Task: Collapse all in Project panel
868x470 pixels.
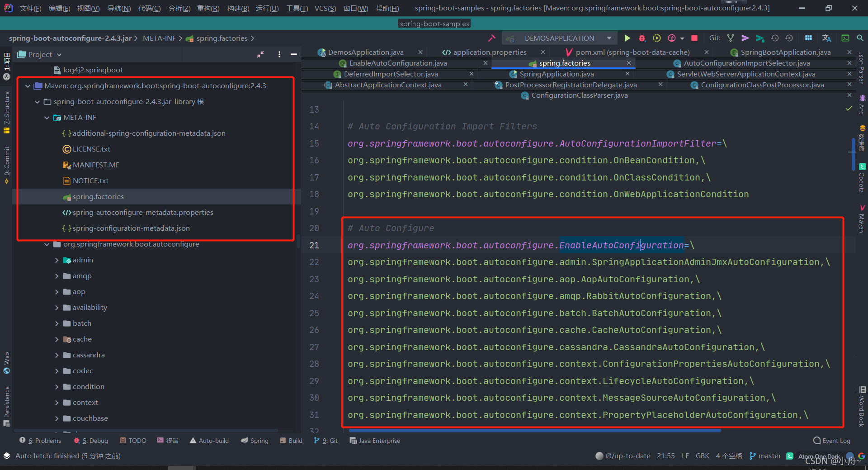Action: coord(260,54)
